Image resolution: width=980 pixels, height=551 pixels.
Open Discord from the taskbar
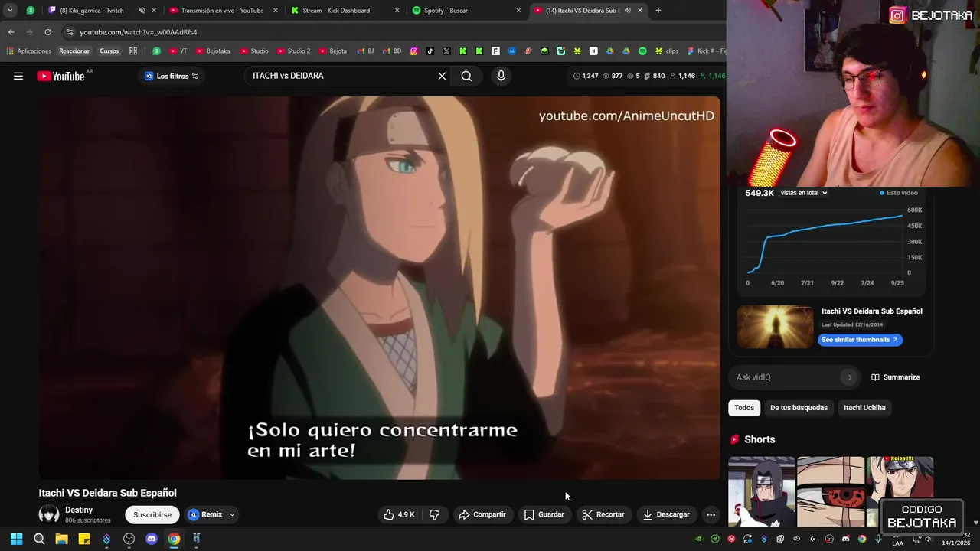[x=152, y=539]
